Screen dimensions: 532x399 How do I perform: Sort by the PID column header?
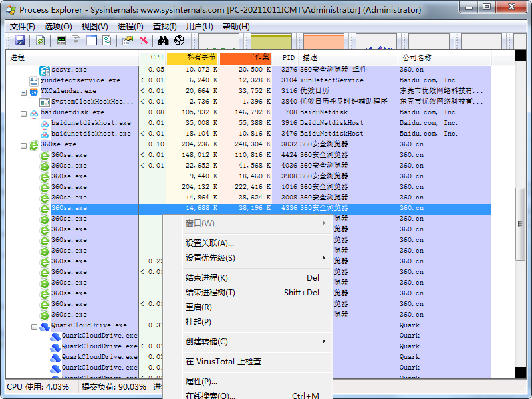click(x=285, y=57)
